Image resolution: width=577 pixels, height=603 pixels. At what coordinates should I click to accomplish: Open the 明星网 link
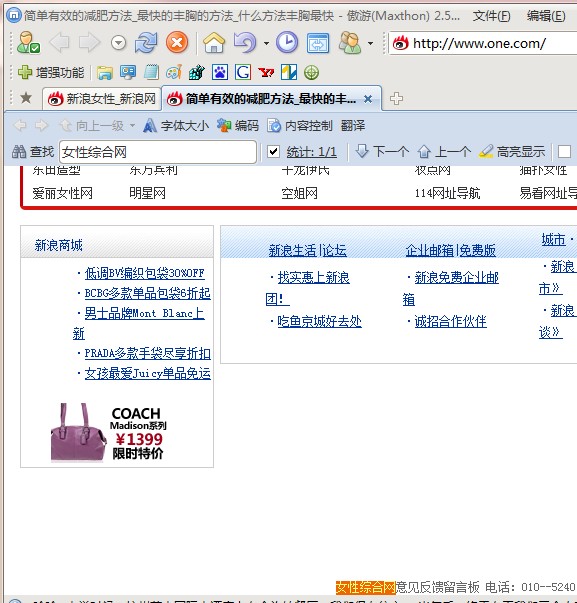(147, 193)
